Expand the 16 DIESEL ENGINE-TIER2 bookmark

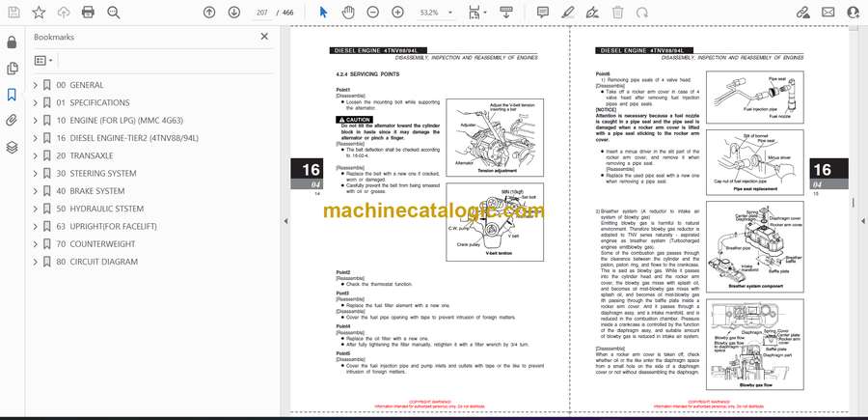(36, 138)
